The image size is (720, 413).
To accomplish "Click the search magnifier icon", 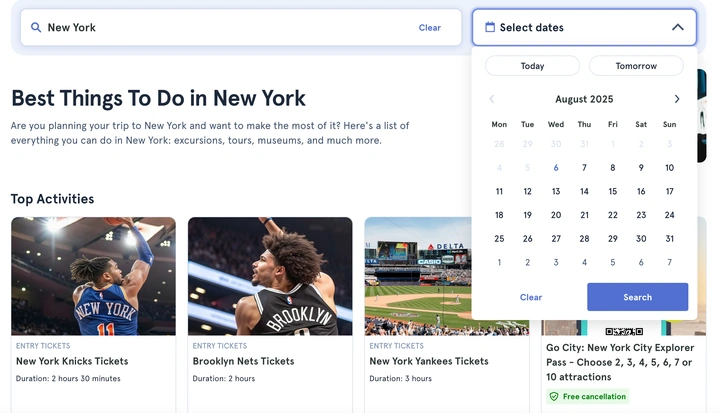I will click(36, 28).
